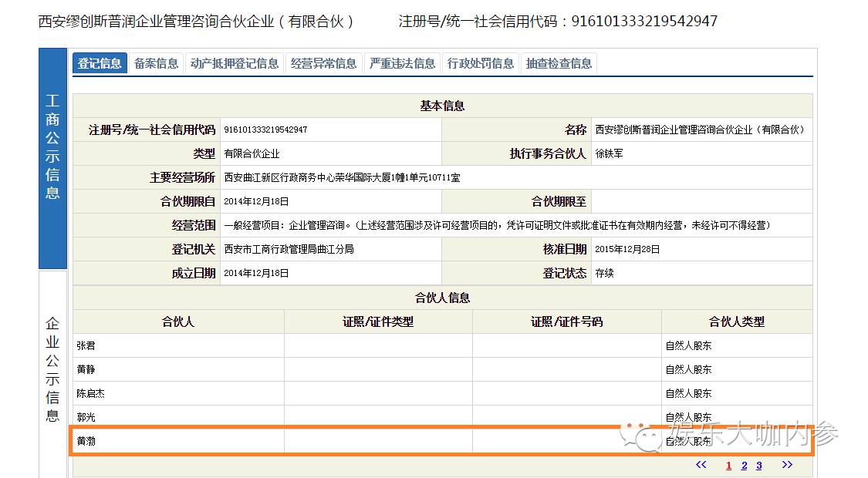Click the 执行事务合伙人 value 徐铁军
Viewport: 868px width, 478px height.
(x=609, y=154)
